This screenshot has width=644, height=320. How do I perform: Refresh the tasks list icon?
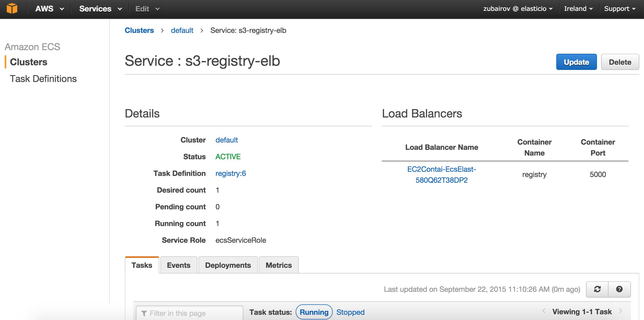tap(597, 289)
